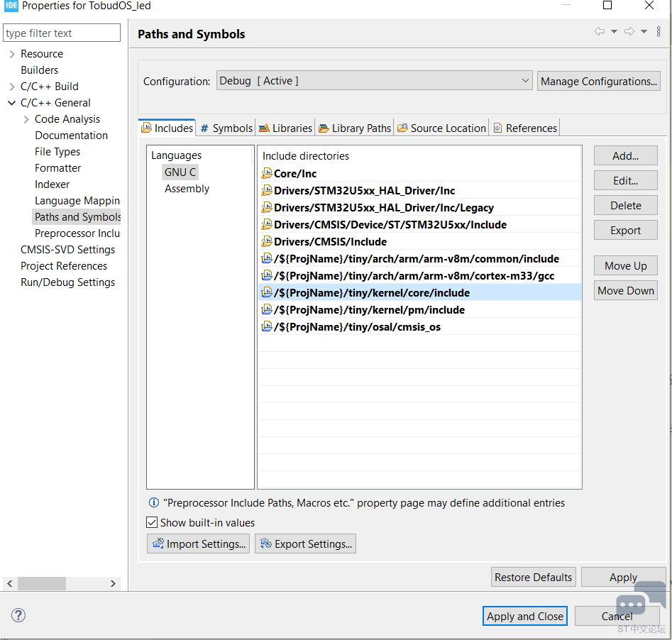Screen dimensions: 672x640
Task: Click the Cancel button
Action: [617, 616]
